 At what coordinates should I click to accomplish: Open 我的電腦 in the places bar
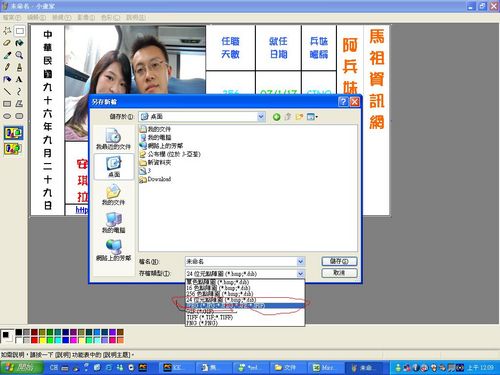tap(113, 222)
